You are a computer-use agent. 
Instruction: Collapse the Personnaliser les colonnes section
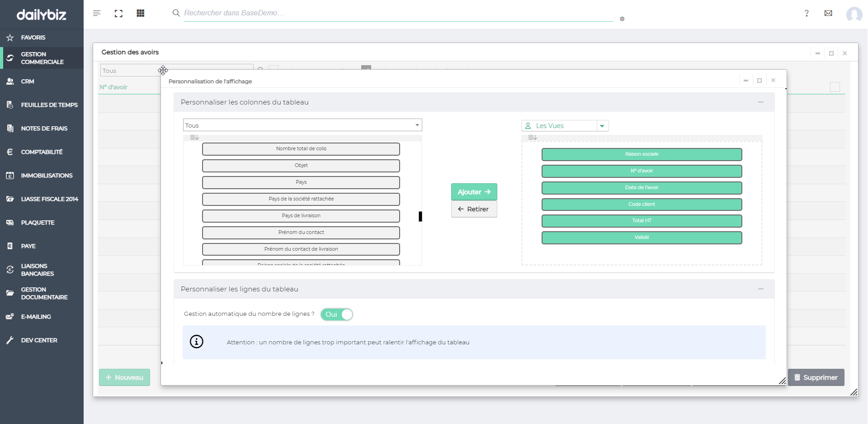point(761,102)
